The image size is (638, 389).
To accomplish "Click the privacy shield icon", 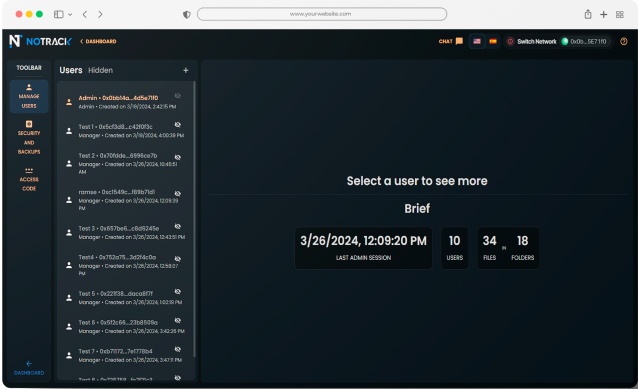I will click(186, 14).
